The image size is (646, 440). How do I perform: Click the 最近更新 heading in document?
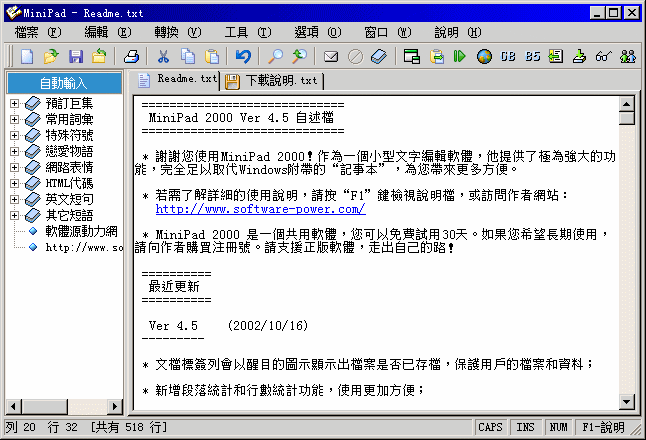(174, 286)
